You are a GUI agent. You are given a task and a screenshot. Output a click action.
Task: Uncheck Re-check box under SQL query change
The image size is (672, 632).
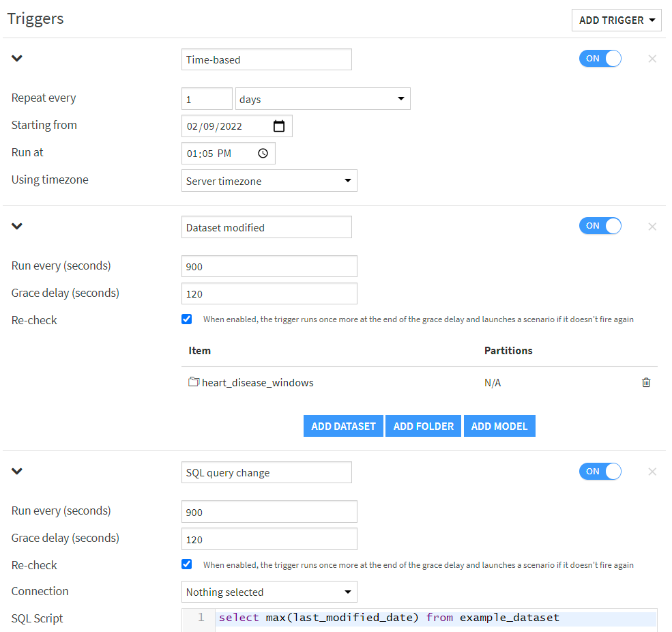[x=186, y=564]
